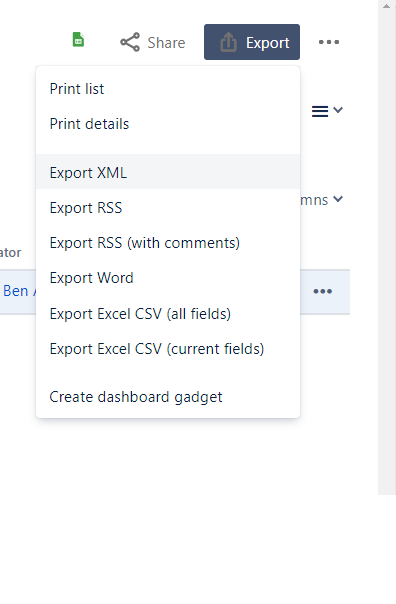This screenshot has height=604, width=396.
Task: Expand the Columns dropdown chevron
Action: click(x=338, y=199)
